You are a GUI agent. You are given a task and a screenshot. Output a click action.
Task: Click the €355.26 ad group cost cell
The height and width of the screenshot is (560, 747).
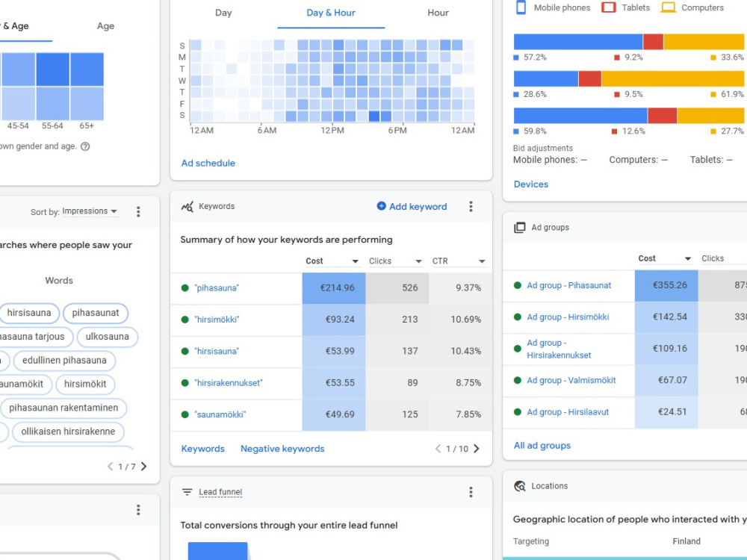[666, 285]
